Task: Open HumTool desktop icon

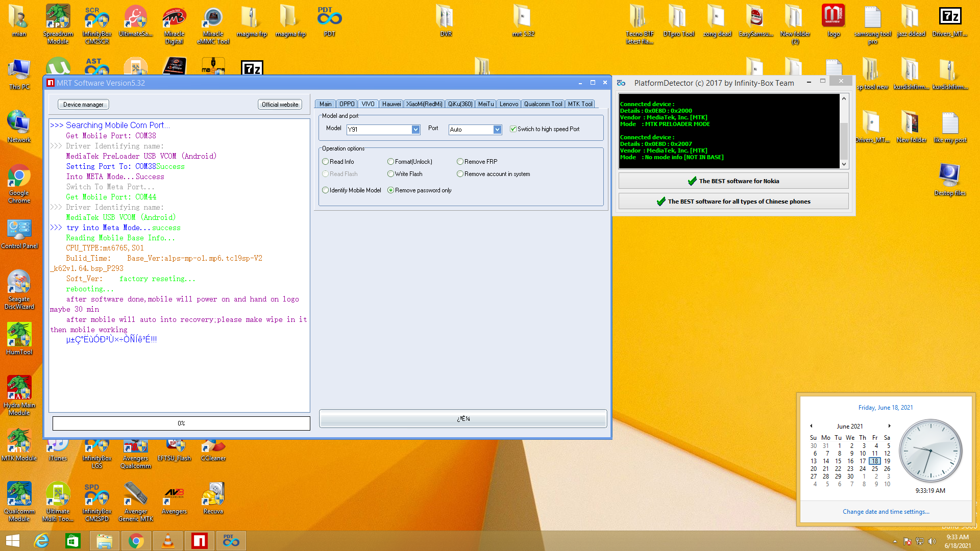Action: click(x=19, y=338)
